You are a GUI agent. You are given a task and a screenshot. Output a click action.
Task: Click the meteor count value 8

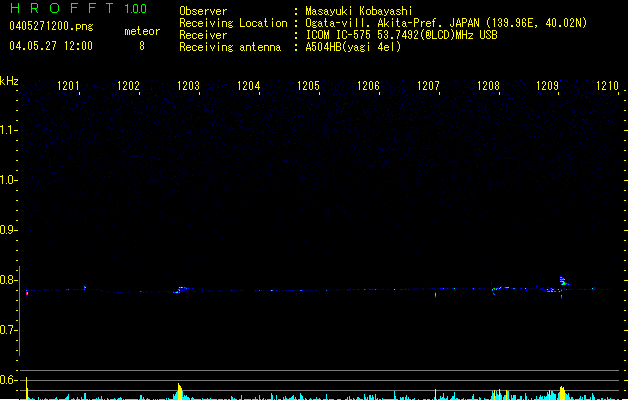click(142, 46)
